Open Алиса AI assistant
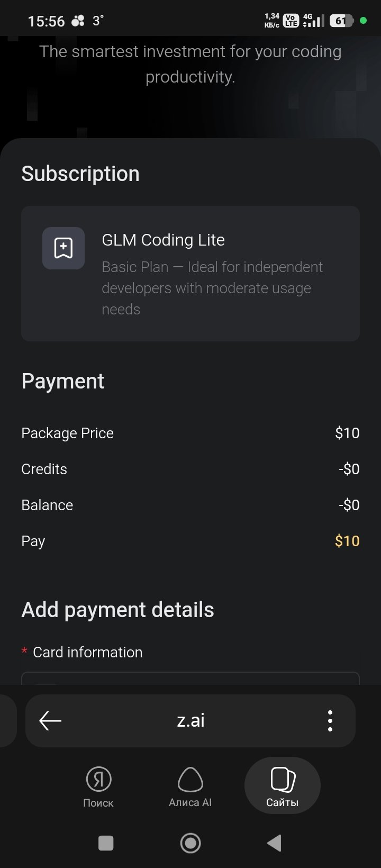381x868 pixels. [x=190, y=786]
